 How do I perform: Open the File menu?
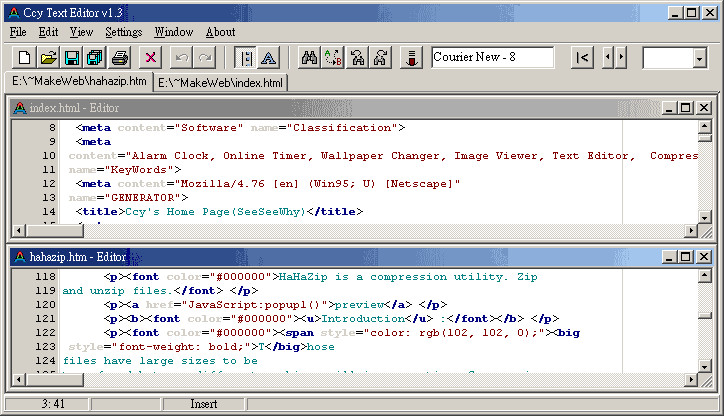coord(18,32)
